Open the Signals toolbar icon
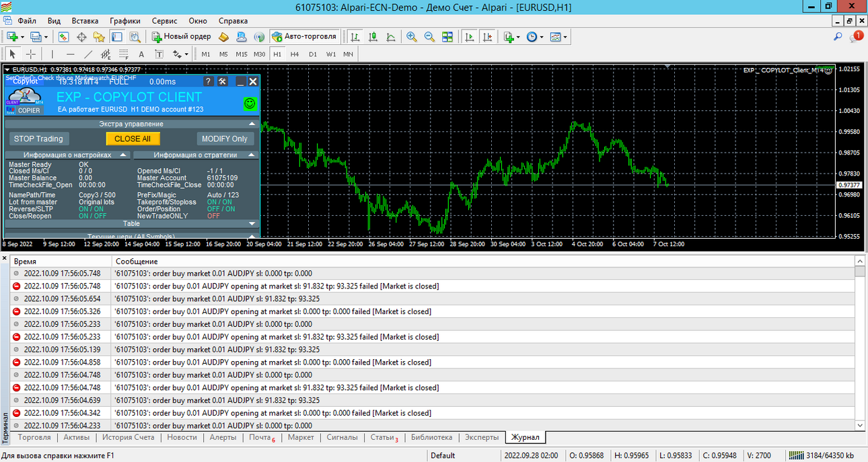This screenshot has height=462, width=868. pos(260,36)
